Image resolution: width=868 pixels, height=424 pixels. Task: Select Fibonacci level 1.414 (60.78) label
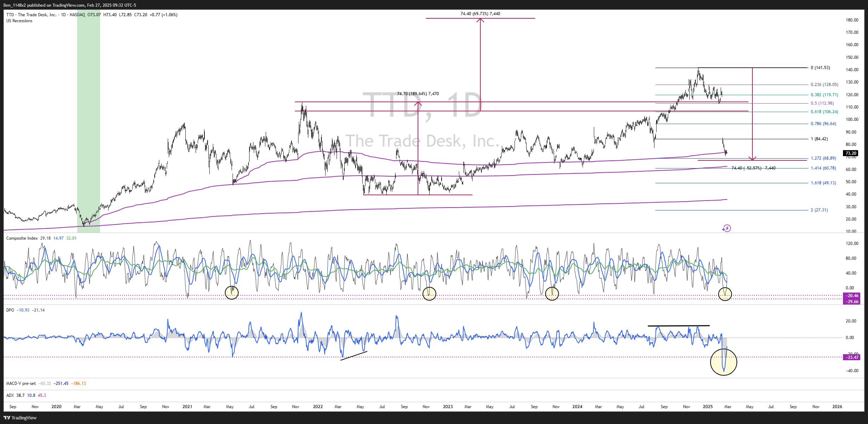(823, 168)
